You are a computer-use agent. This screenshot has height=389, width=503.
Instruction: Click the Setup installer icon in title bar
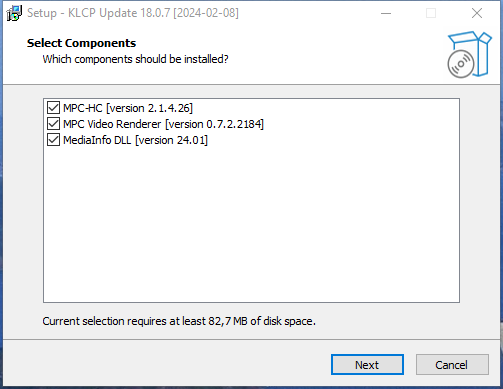tap(14, 13)
